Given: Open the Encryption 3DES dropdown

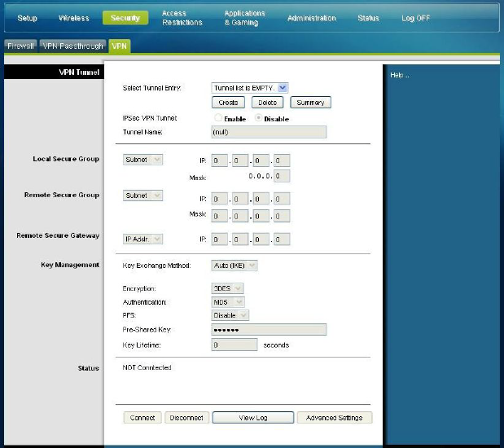Looking at the screenshot, I should pos(227,288).
